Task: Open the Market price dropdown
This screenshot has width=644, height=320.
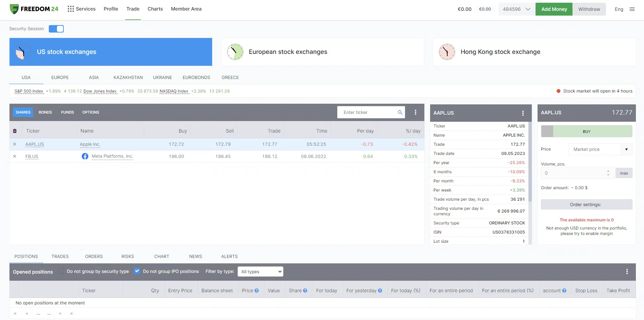Action: click(x=600, y=149)
